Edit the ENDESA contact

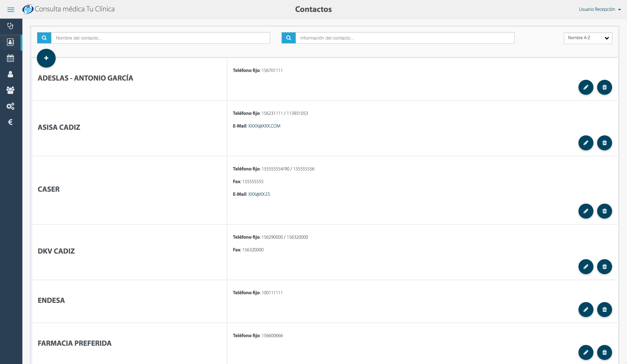coord(586,310)
